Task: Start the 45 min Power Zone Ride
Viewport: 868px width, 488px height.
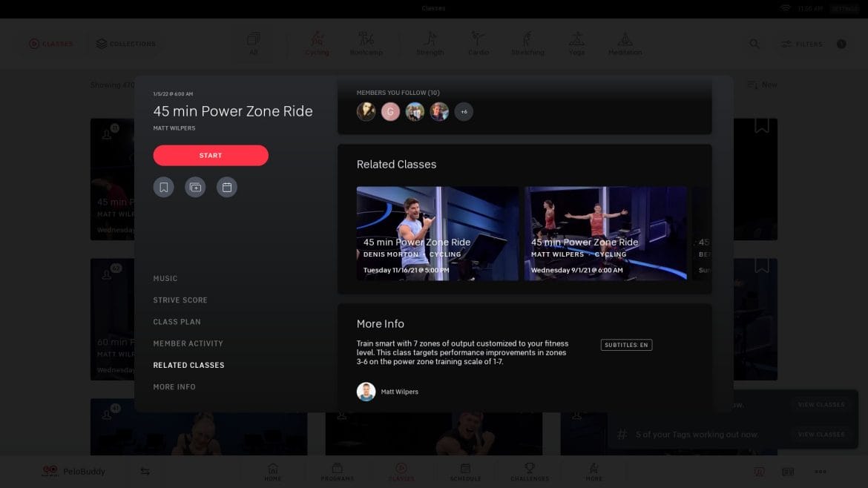Action: pos(211,156)
